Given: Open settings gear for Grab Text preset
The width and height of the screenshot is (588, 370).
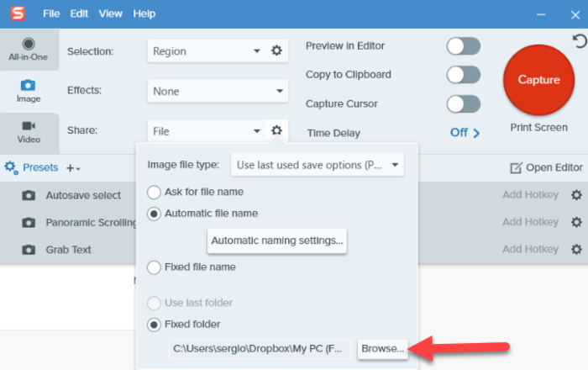Looking at the screenshot, I should (x=576, y=250).
